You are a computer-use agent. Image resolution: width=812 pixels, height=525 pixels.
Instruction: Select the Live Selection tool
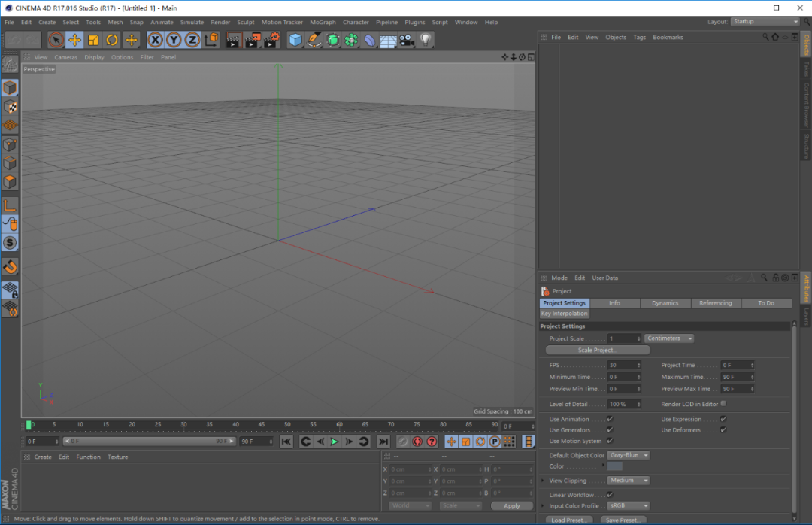(x=56, y=40)
